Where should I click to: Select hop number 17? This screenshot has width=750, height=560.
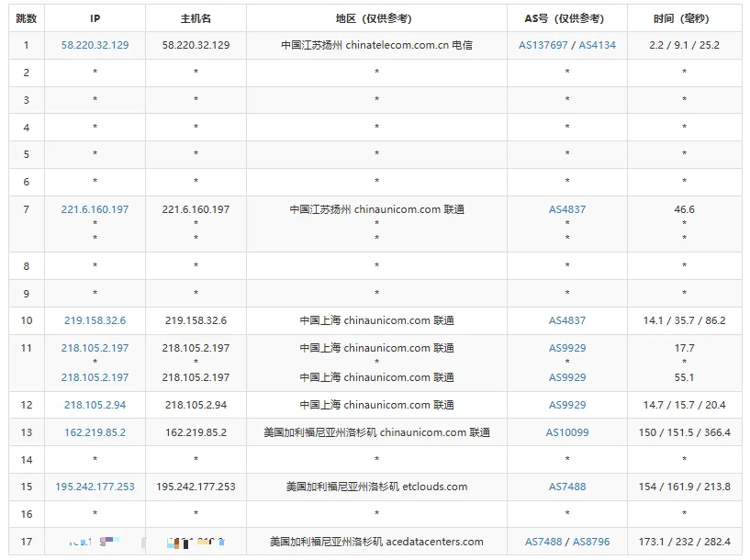(x=27, y=542)
